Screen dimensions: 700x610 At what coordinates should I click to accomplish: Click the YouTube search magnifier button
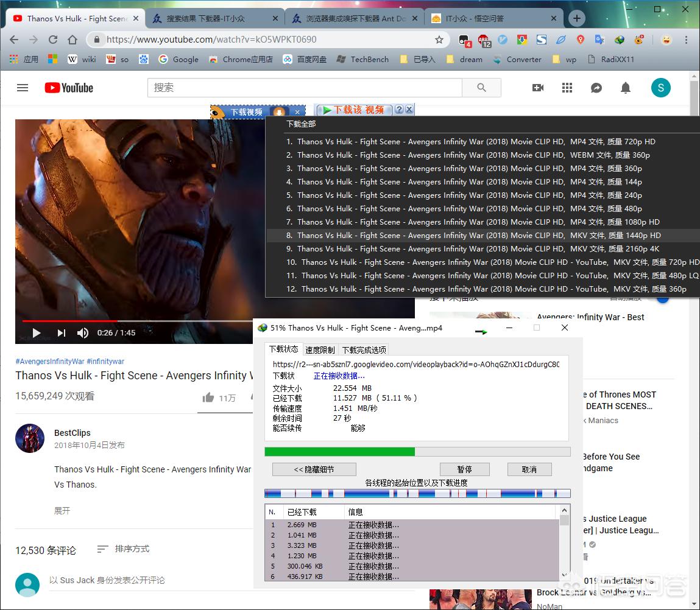click(x=481, y=88)
